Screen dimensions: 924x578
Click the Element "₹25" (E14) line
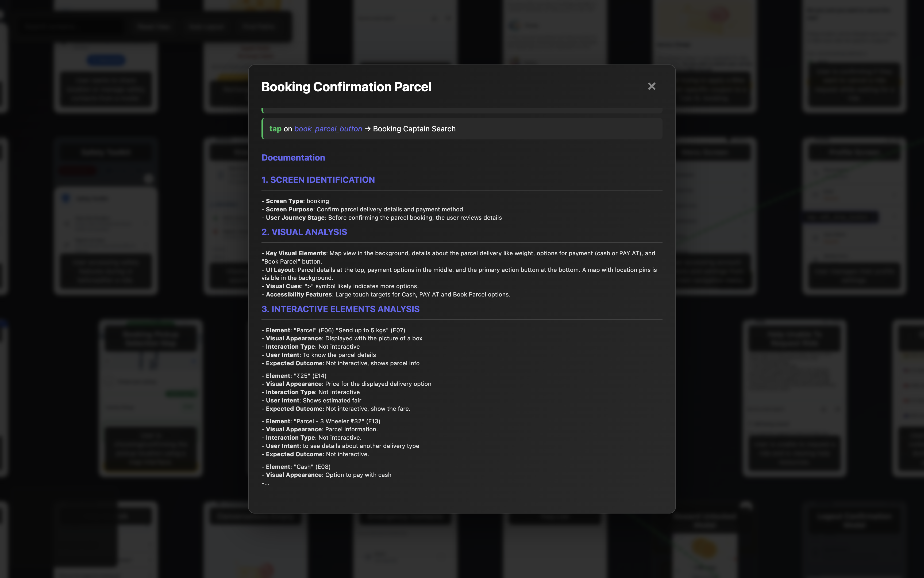[294, 376]
